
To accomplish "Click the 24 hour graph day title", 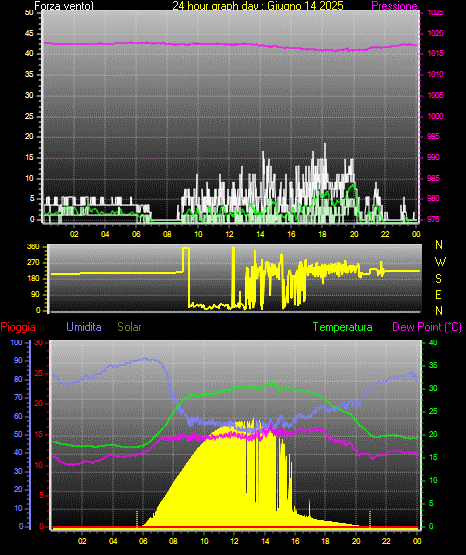I will coord(258,6).
